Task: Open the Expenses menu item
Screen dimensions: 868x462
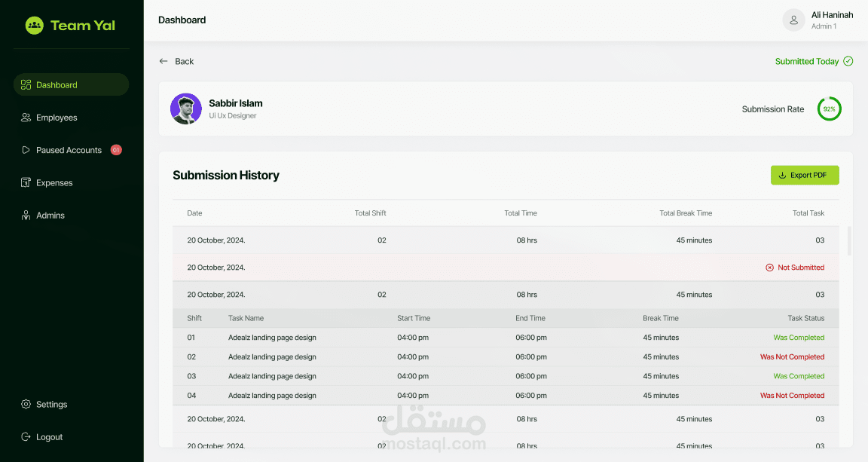Action: (x=54, y=183)
